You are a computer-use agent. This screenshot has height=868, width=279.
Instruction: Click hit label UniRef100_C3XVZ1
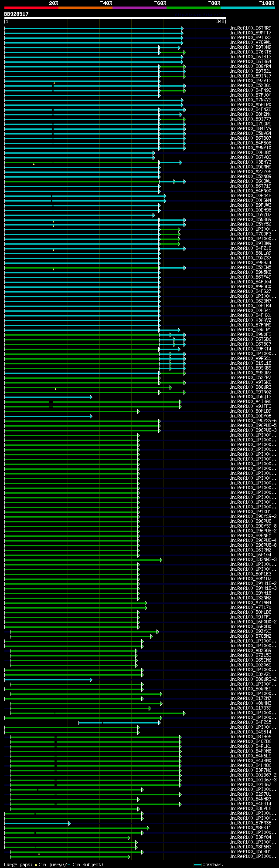coord(251,674)
